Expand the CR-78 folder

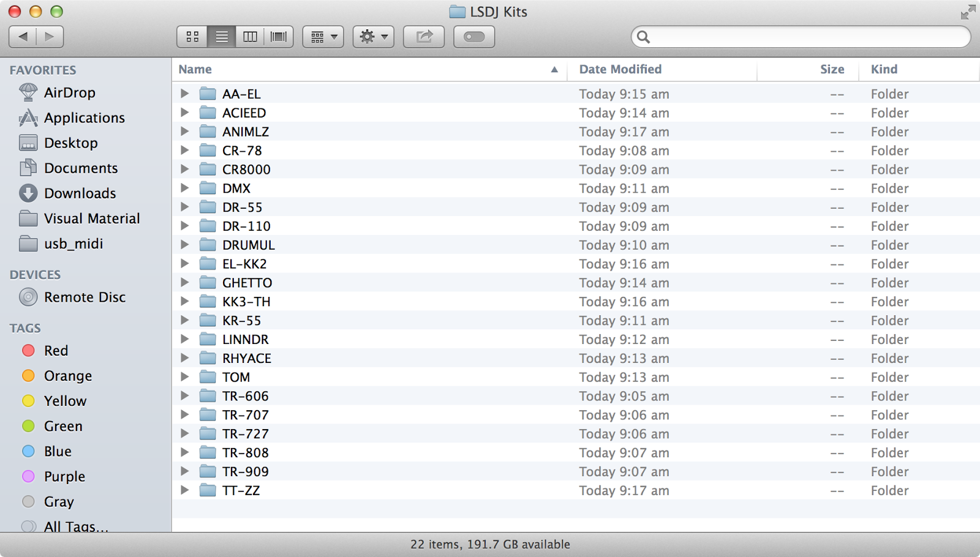click(184, 151)
